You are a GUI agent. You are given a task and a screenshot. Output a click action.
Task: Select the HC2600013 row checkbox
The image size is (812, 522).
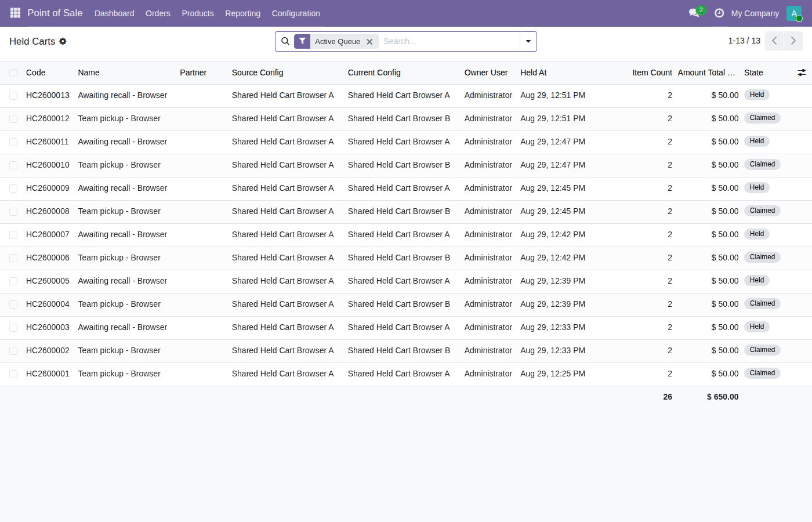point(13,96)
